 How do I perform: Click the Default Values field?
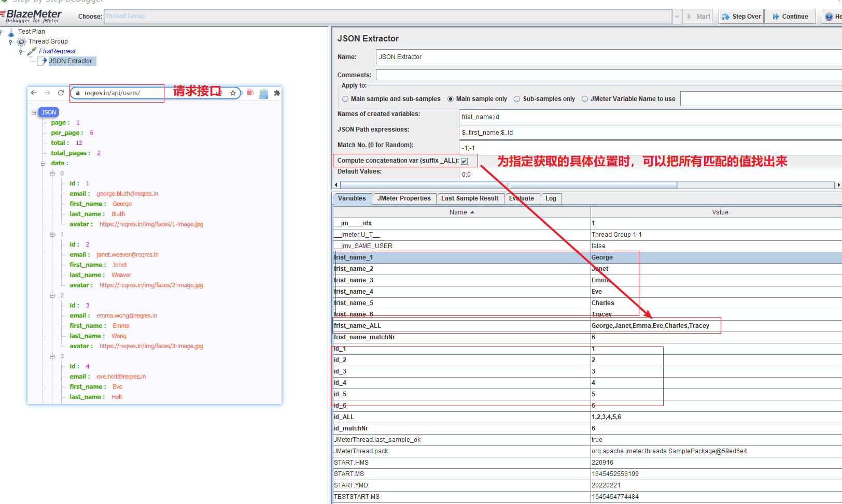coord(651,175)
